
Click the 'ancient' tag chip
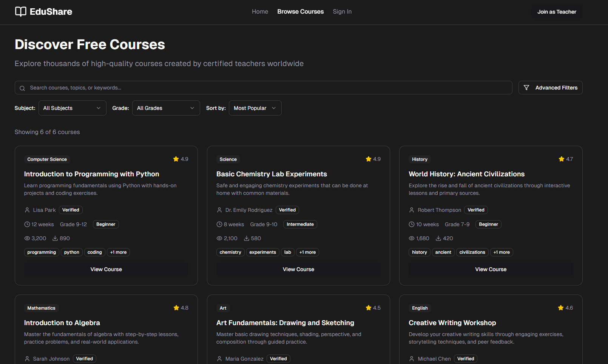click(x=443, y=252)
